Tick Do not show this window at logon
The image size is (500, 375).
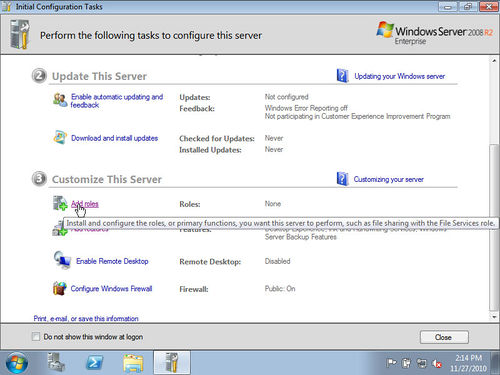click(x=36, y=337)
